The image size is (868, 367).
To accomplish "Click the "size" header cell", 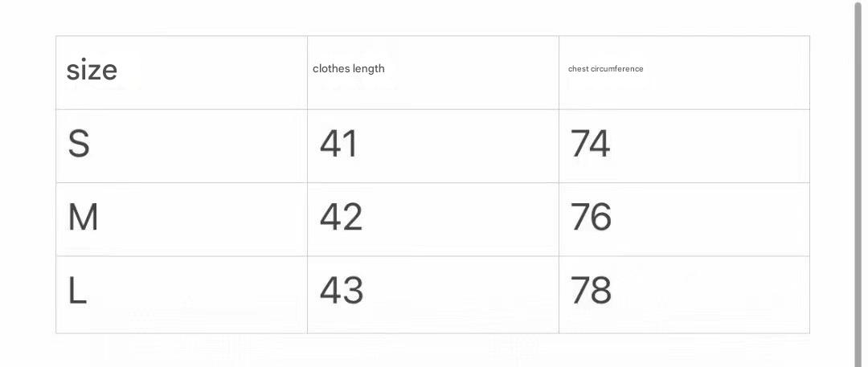I will point(92,71).
